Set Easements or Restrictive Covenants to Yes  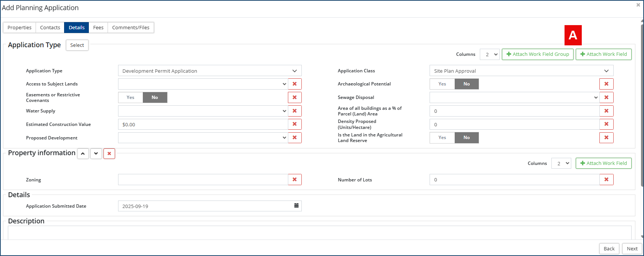point(130,97)
